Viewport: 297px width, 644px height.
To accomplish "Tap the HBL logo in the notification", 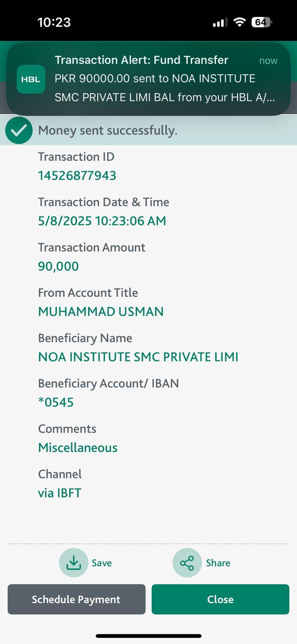I will pyautogui.click(x=31, y=79).
